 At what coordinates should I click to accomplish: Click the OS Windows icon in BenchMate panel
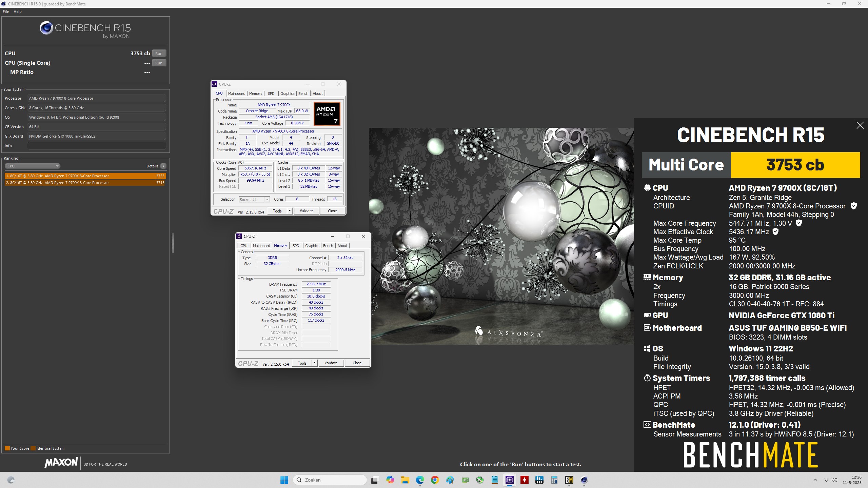click(647, 348)
